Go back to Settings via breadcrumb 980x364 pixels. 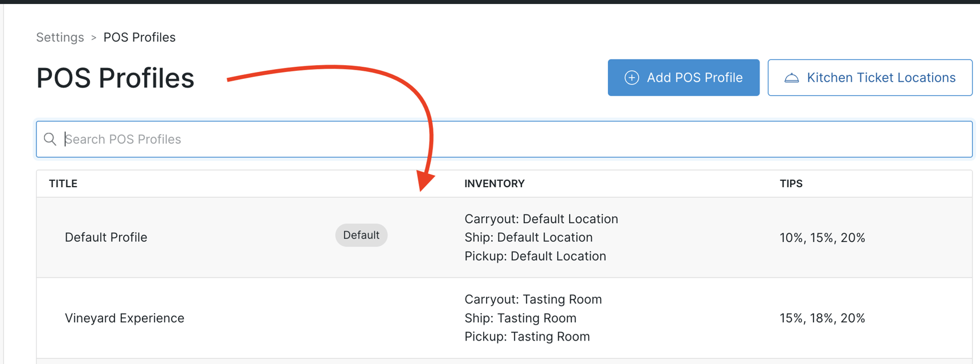tap(60, 38)
